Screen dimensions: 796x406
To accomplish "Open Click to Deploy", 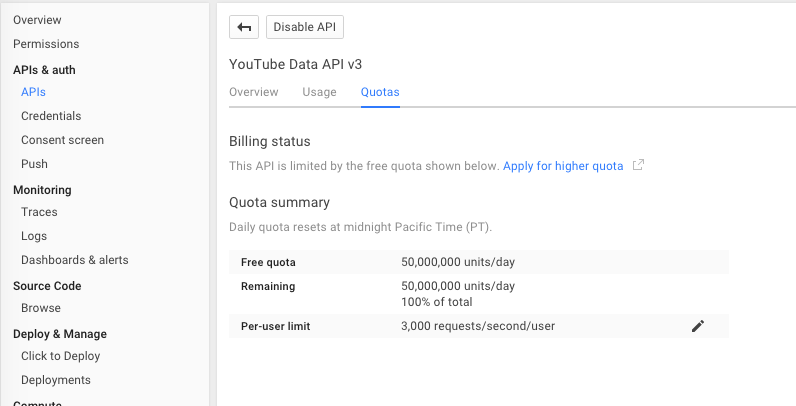I will click(60, 356).
